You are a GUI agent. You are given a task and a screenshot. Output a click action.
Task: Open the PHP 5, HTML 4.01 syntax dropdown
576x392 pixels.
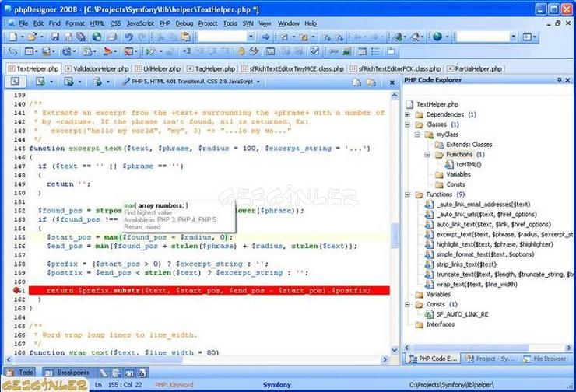click(258, 82)
